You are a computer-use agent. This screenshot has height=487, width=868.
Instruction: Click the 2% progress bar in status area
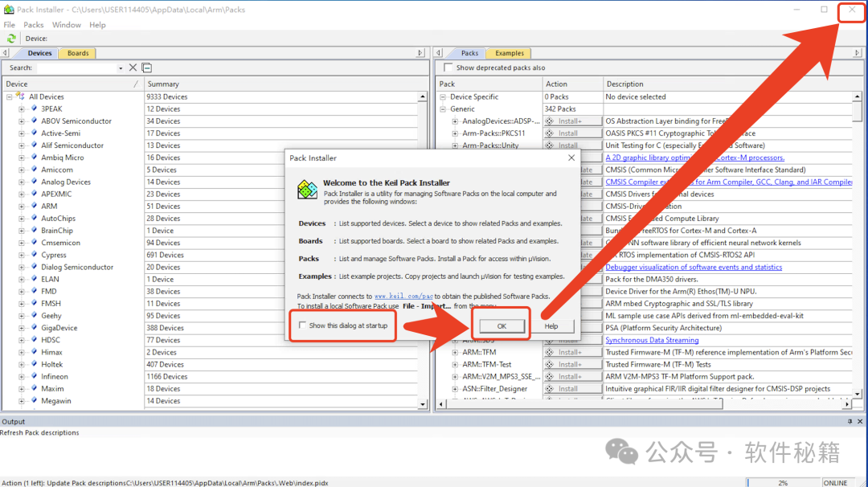click(782, 483)
